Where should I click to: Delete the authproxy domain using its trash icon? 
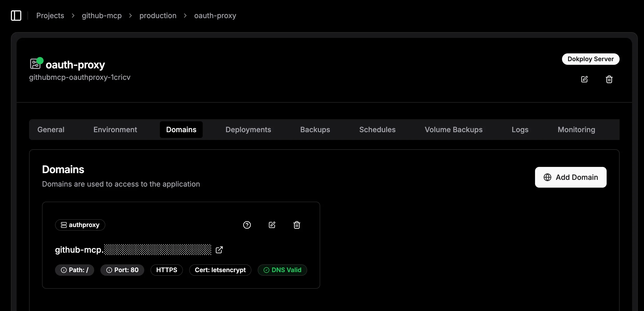click(x=297, y=225)
